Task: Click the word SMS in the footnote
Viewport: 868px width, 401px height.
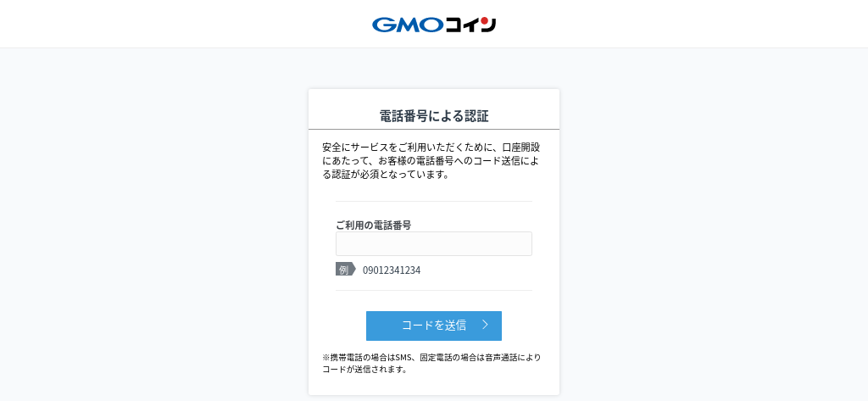Action: tap(403, 357)
